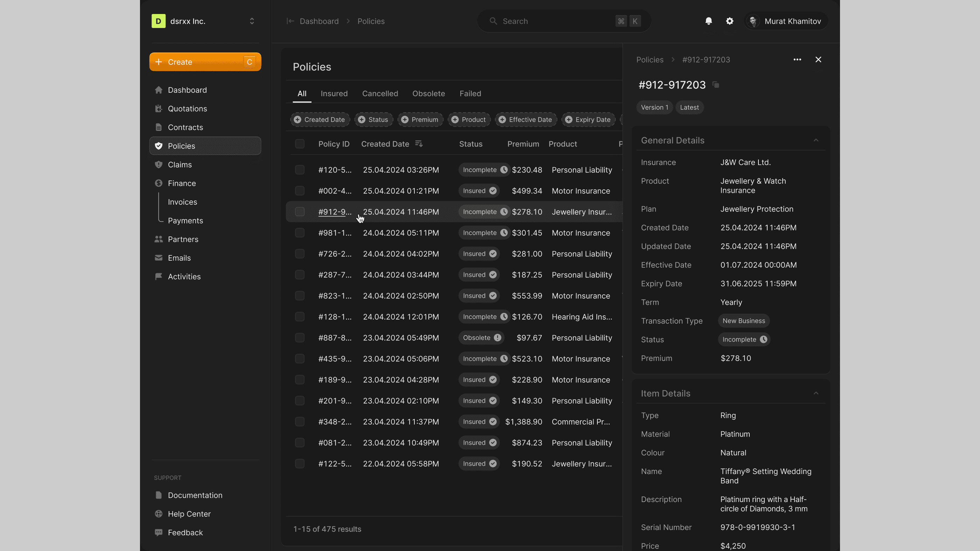The height and width of the screenshot is (551, 980).
Task: Select checkbox for policy #887-8 row
Action: pyautogui.click(x=300, y=338)
